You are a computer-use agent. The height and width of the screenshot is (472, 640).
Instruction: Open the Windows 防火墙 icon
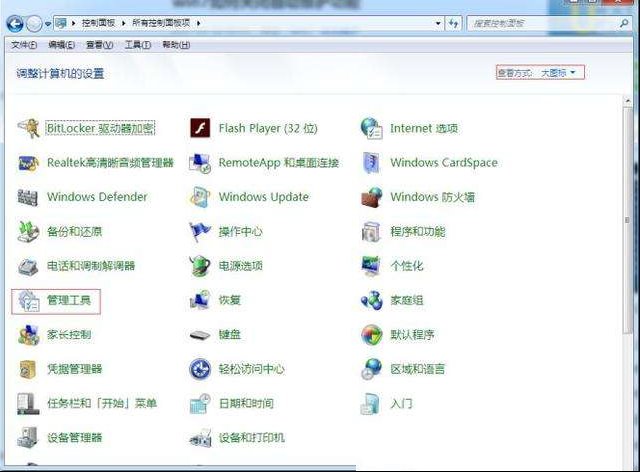click(371, 197)
